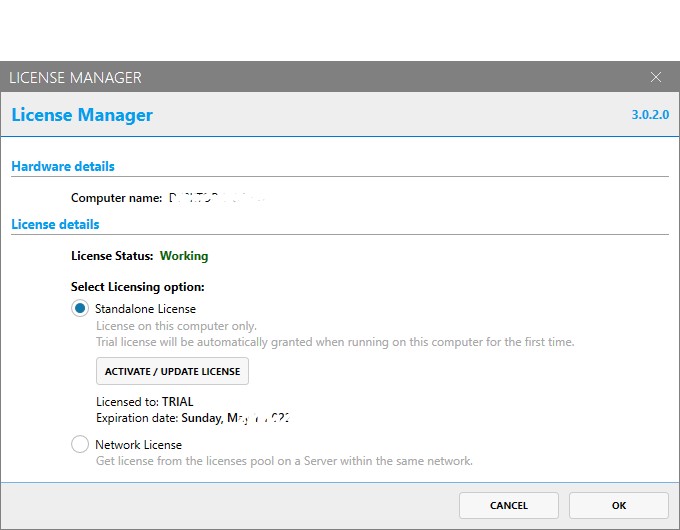Click the Licensed to: TRIAL text

[x=145, y=402]
